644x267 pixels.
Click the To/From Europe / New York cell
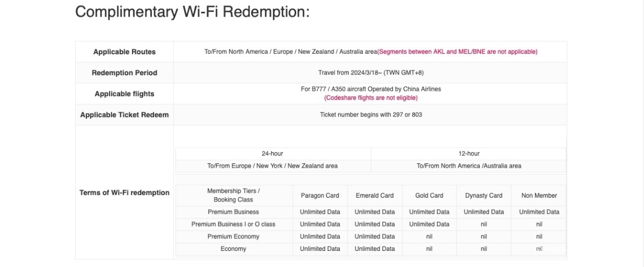(x=273, y=166)
